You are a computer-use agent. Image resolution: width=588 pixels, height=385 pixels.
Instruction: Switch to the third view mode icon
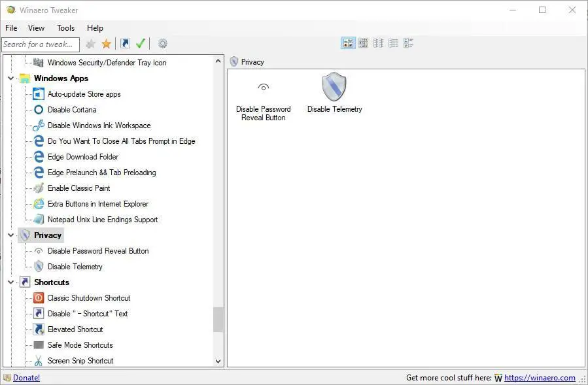tap(378, 43)
